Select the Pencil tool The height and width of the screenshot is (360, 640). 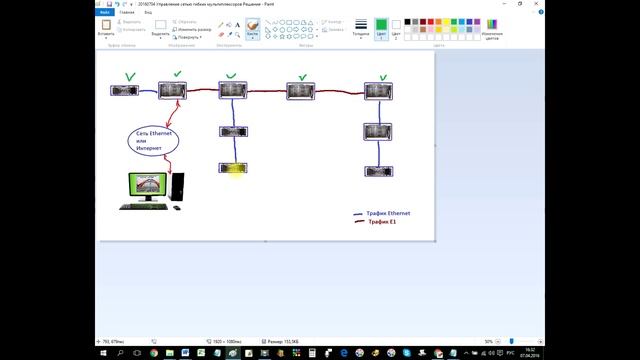click(221, 25)
